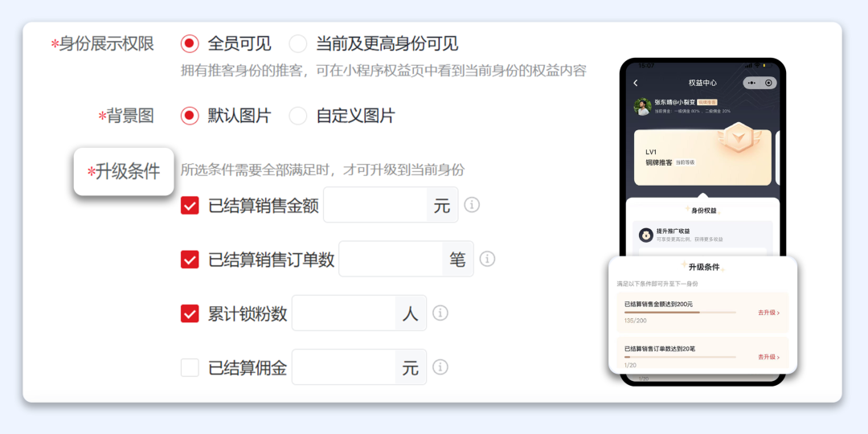Tap 去升级 link for sales amount
Viewport: 868px width, 434px height.
tap(768, 313)
